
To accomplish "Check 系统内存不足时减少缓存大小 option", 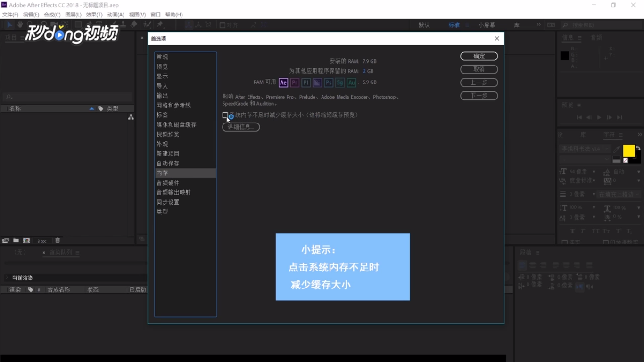I will [x=225, y=115].
